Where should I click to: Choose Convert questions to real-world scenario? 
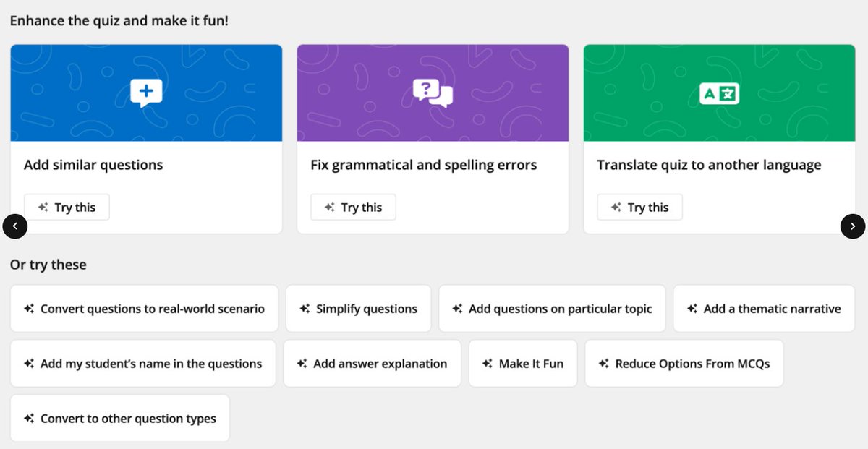[x=143, y=309]
